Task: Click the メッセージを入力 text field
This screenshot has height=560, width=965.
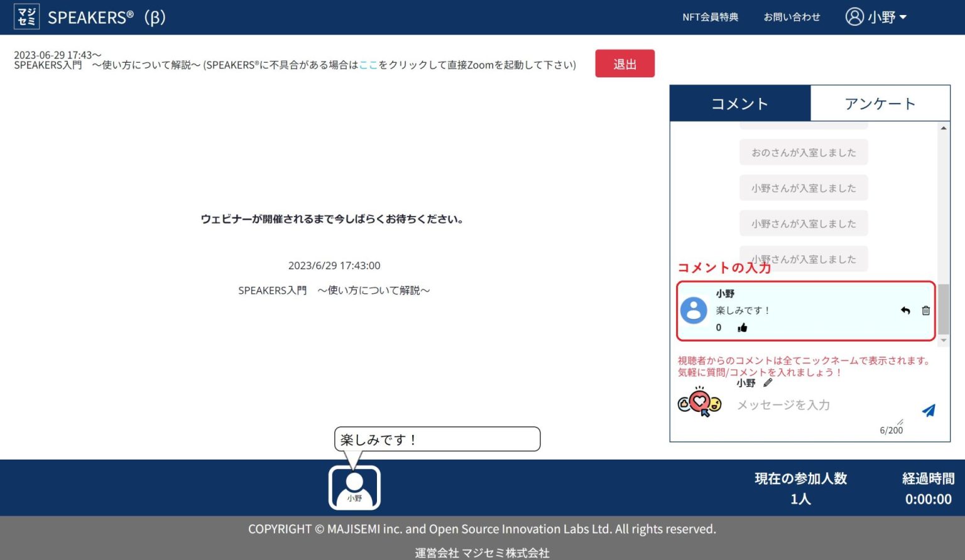Action: [817, 406]
